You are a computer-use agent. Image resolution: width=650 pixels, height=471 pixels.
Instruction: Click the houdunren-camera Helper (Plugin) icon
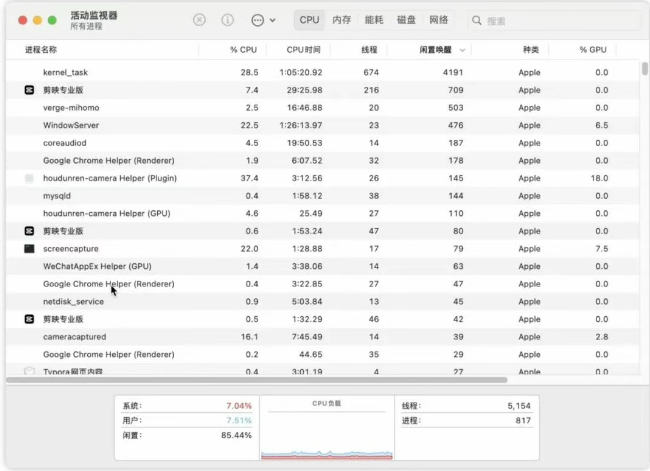[29, 178]
